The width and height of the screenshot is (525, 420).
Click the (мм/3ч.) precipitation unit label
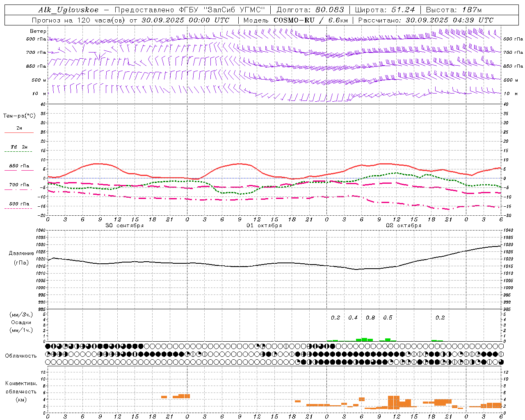pyautogui.click(x=21, y=315)
